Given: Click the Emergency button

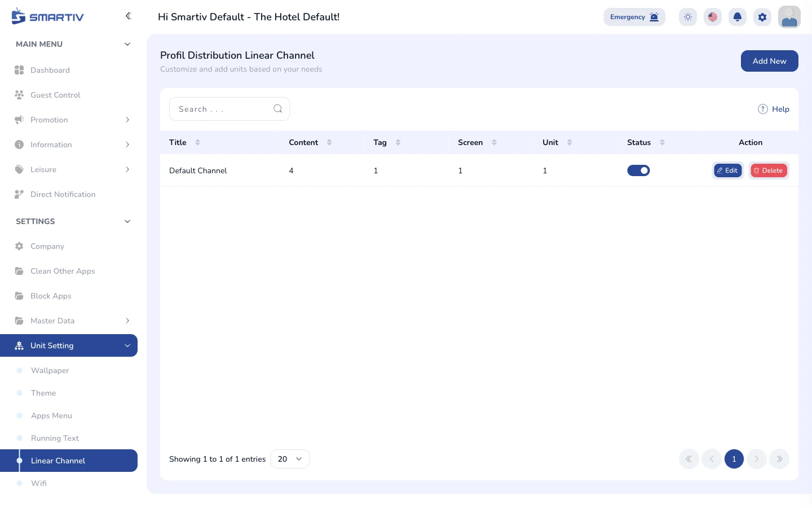Looking at the screenshot, I should [634, 17].
